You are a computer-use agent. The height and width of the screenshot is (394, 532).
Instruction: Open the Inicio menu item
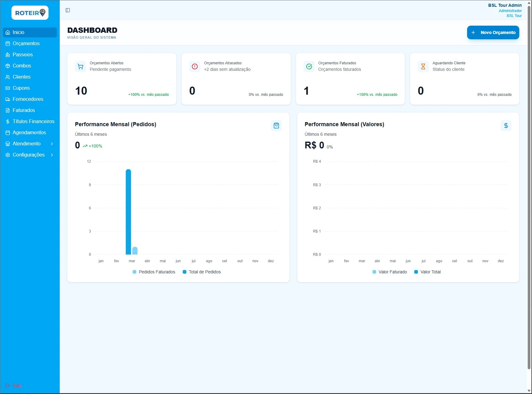(19, 32)
